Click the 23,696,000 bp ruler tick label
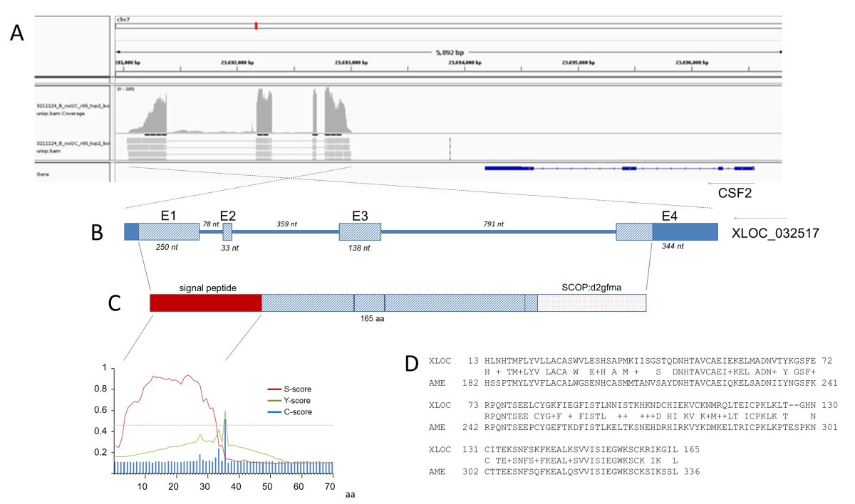The image size is (855, 504). tap(692, 63)
